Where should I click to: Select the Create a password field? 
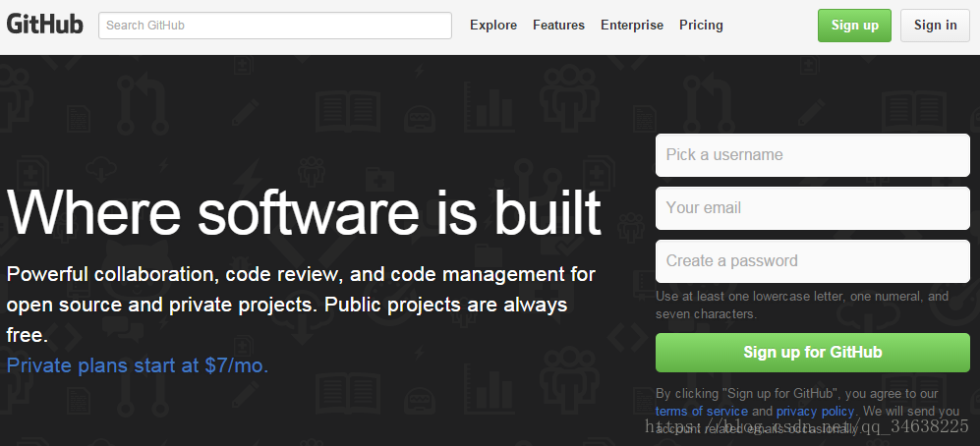pos(813,261)
